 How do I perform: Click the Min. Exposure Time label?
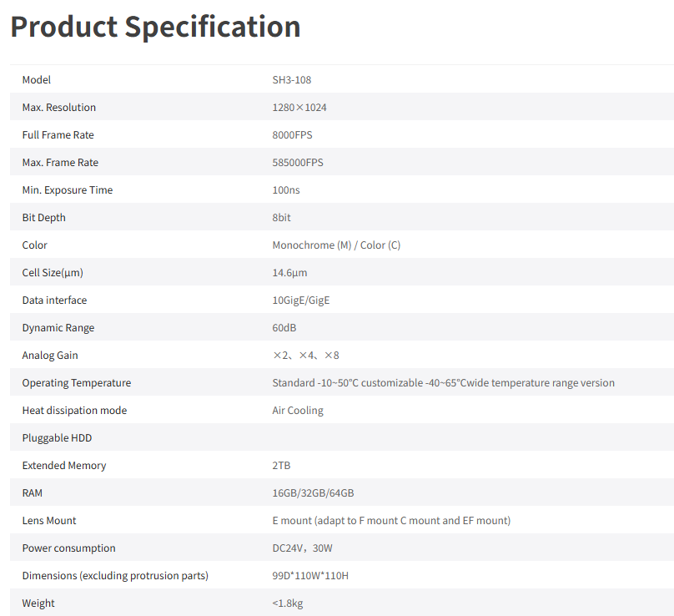click(x=68, y=190)
